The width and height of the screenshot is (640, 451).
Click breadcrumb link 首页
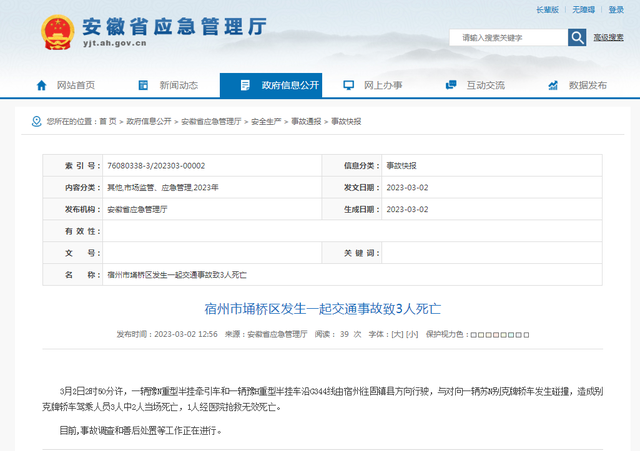click(x=108, y=121)
